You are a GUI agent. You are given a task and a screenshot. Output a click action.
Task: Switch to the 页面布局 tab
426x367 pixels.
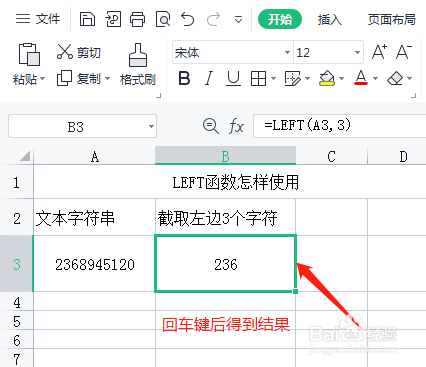(392, 19)
